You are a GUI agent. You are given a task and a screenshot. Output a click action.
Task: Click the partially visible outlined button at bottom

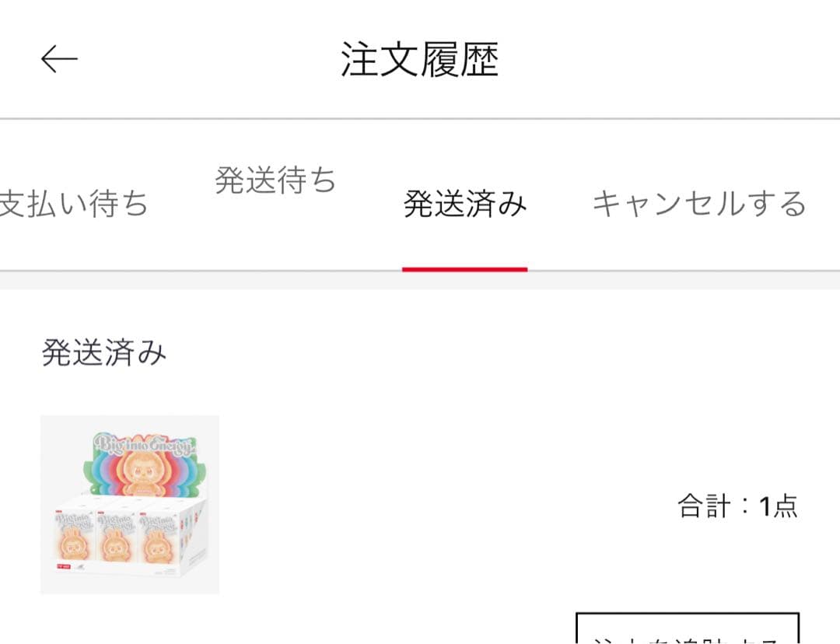688,628
